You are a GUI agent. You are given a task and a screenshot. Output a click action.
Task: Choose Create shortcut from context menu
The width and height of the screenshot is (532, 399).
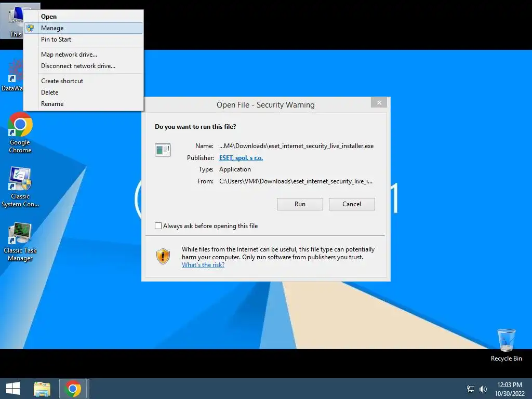point(84,81)
